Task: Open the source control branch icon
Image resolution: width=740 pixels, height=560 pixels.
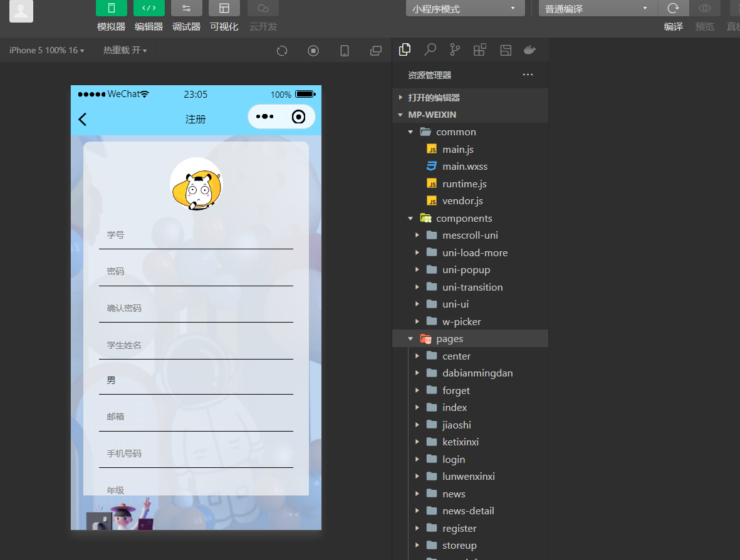Action: (x=455, y=49)
